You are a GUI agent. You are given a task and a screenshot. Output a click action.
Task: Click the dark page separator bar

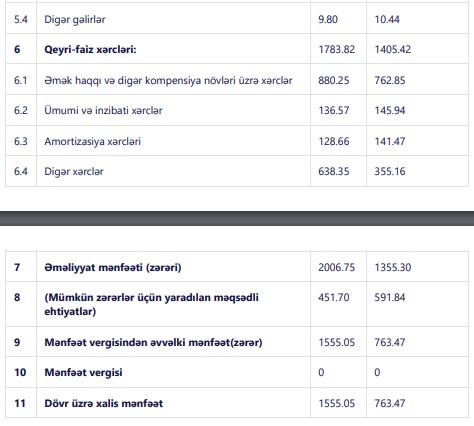237,218
